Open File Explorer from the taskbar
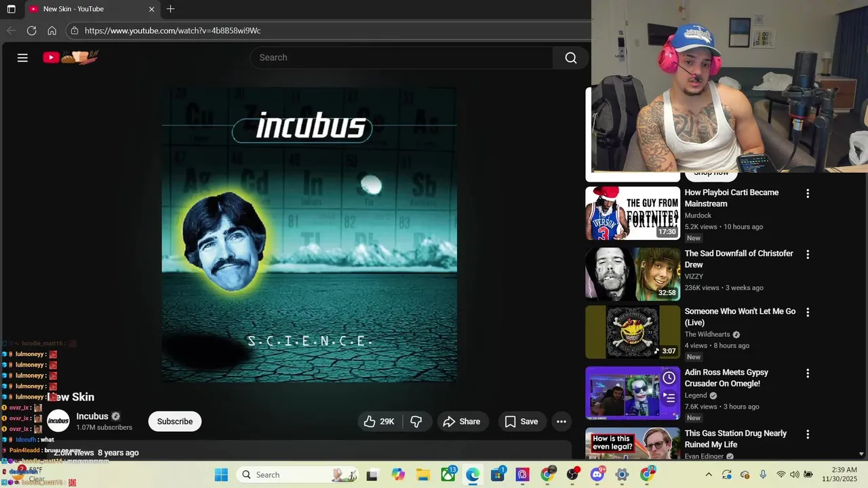 pos(423,475)
